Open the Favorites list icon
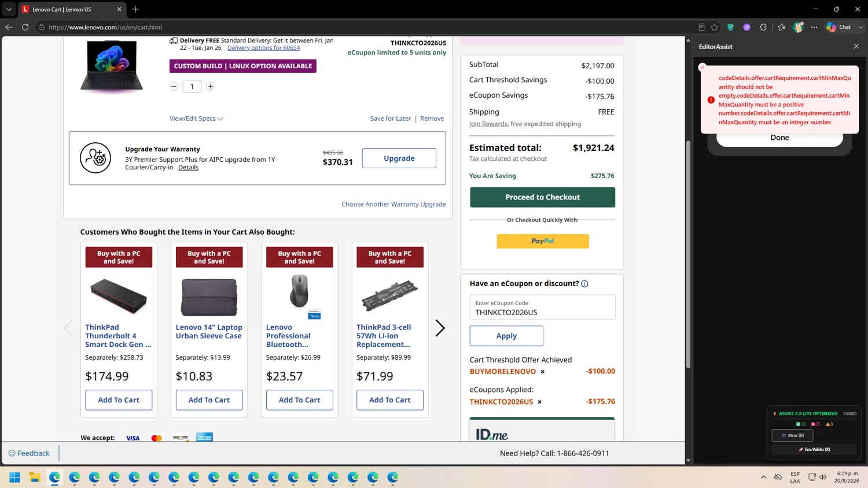This screenshot has height=488, width=868. [x=782, y=27]
